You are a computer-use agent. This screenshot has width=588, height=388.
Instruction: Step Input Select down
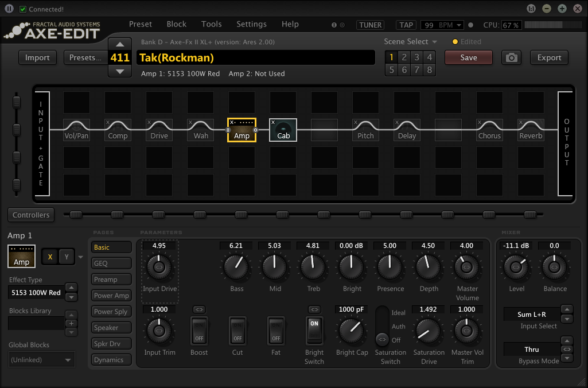coord(567,319)
